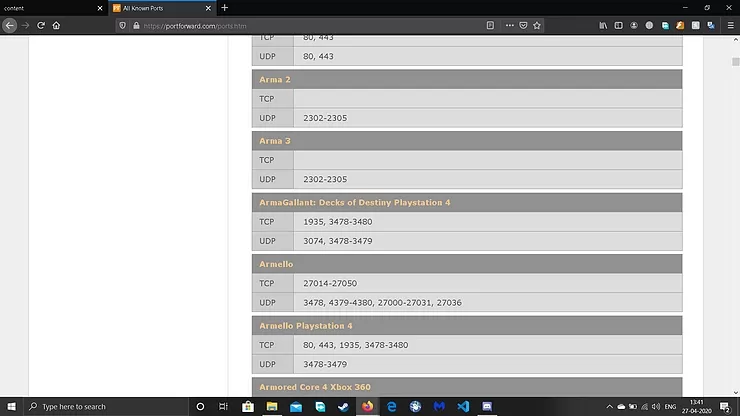This screenshot has width=740, height=416.
Task: Open Steam from taskbar
Action: click(x=344, y=406)
